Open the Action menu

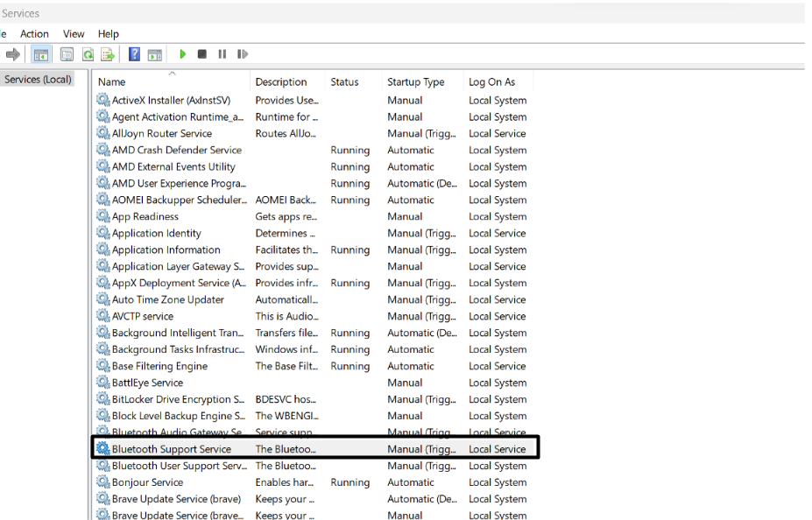click(35, 34)
